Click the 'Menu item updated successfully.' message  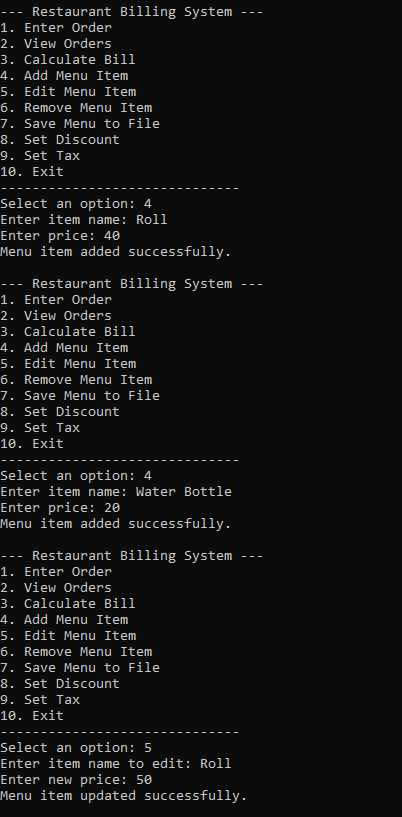pos(123,796)
